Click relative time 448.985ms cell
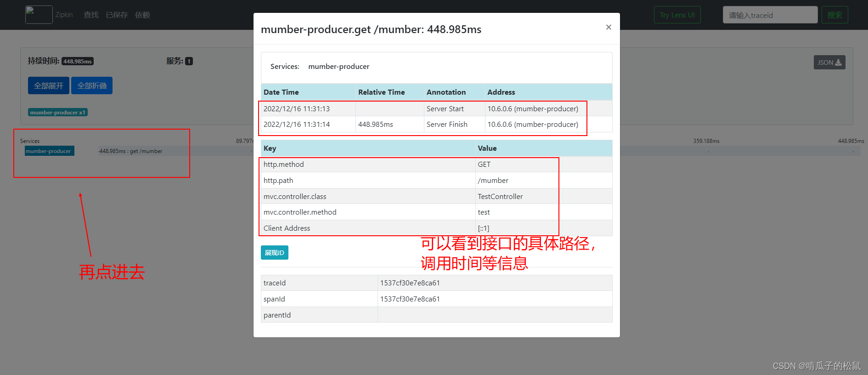This screenshot has width=868, height=375. (x=389, y=125)
